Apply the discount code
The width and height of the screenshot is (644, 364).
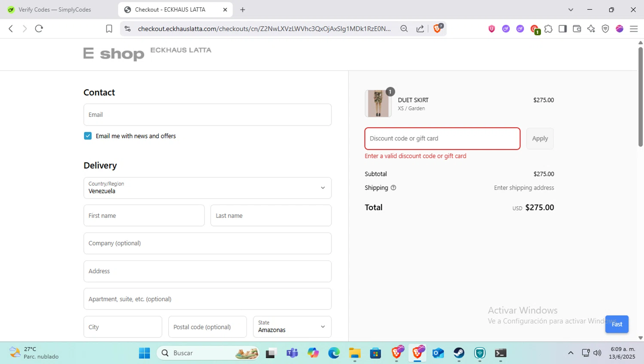tap(540, 138)
